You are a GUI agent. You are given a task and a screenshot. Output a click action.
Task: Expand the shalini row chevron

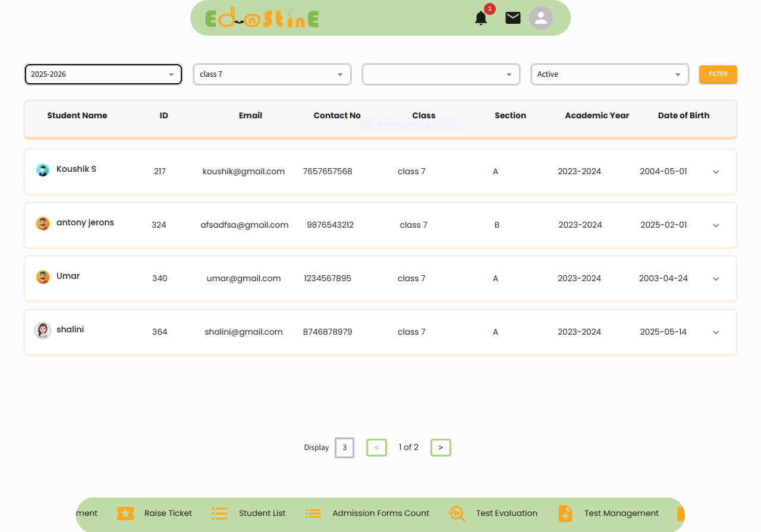tap(716, 332)
